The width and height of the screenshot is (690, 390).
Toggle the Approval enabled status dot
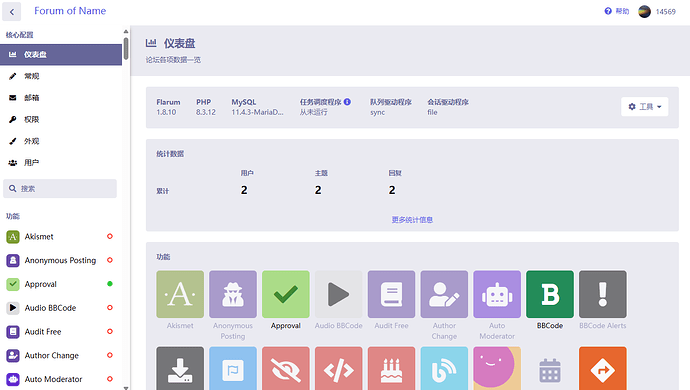pos(110,284)
